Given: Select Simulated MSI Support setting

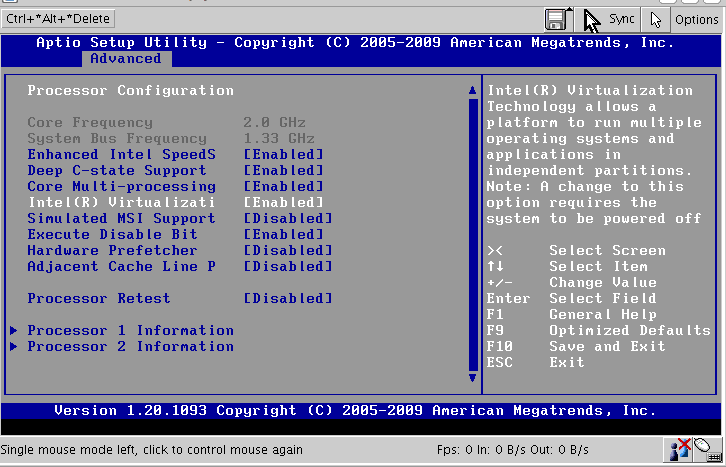Looking at the screenshot, I should pyautogui.click(x=121, y=218).
